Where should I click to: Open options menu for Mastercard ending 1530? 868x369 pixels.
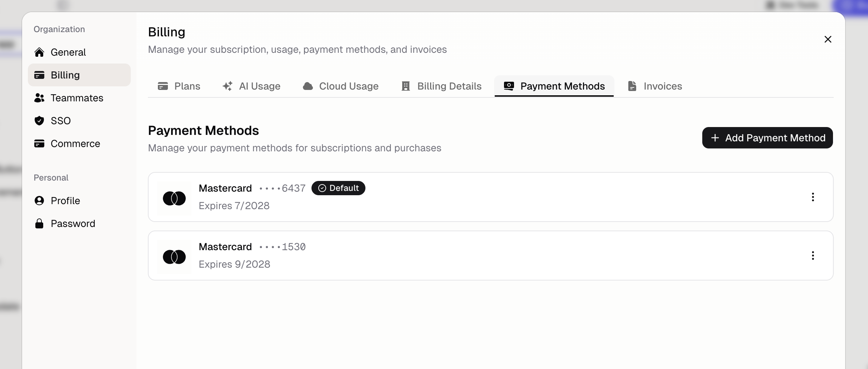pyautogui.click(x=813, y=256)
